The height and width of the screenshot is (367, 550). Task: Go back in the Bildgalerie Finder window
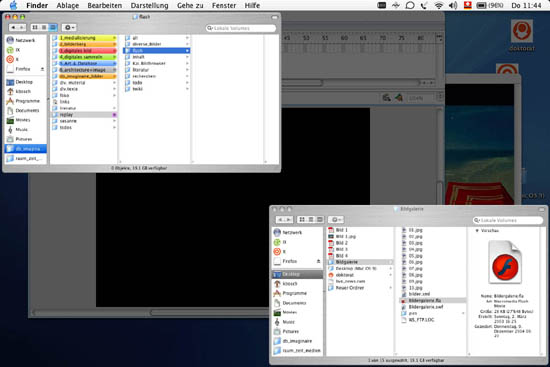pos(280,220)
